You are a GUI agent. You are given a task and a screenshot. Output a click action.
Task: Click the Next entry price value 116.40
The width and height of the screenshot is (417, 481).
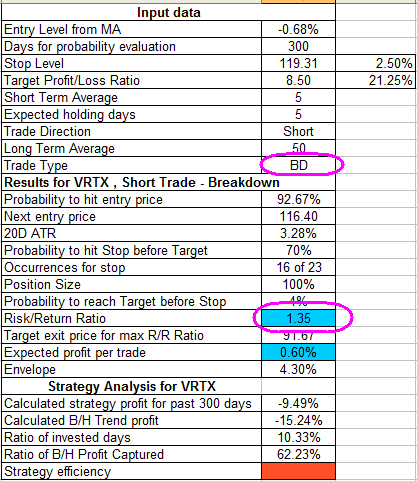point(298,216)
